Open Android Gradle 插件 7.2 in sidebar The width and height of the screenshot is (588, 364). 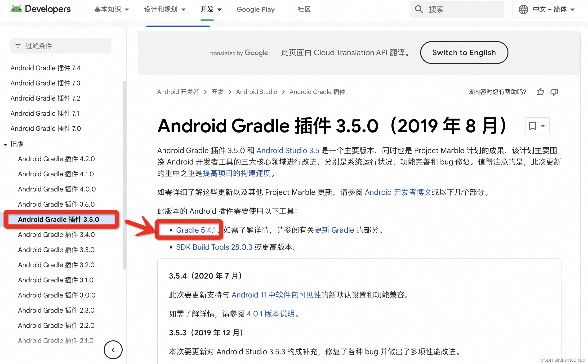45,98
